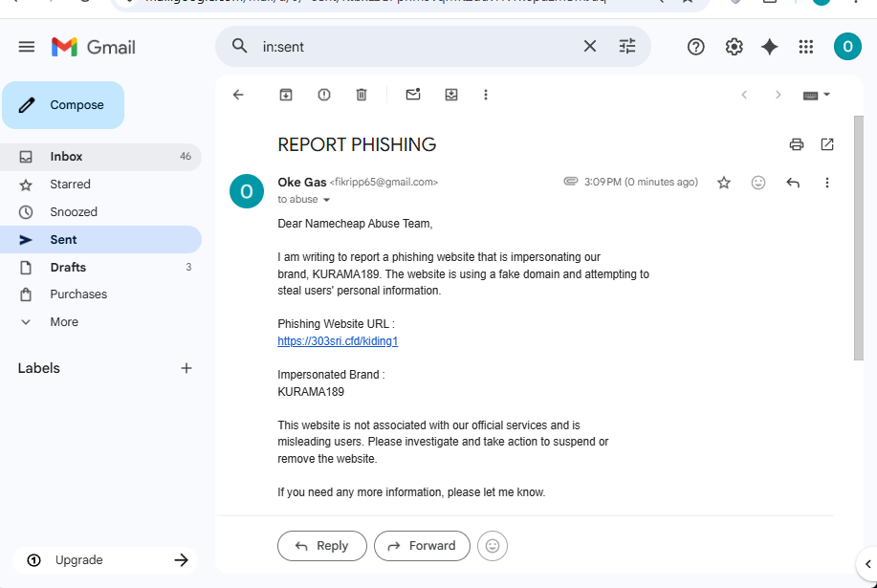Open the Google account avatar
The image size is (877, 588).
click(847, 47)
